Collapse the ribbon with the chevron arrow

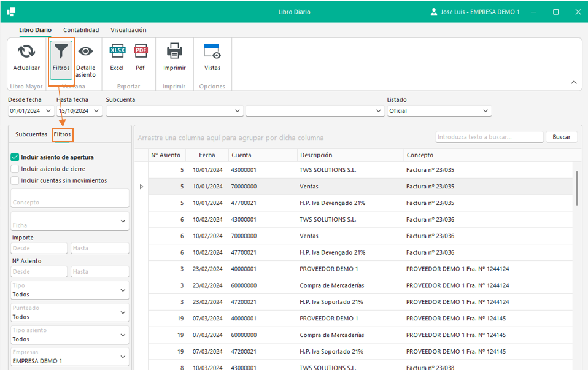[574, 82]
